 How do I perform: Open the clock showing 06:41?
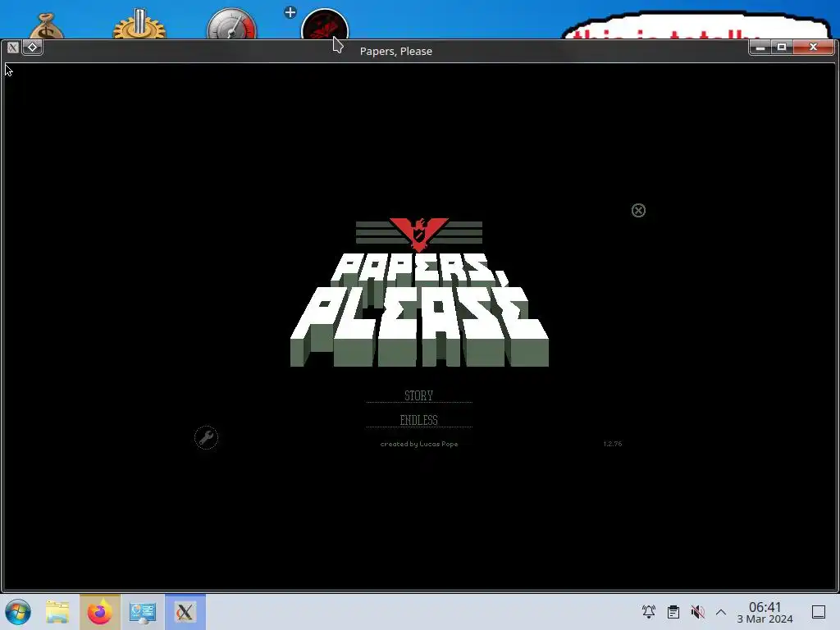click(765, 612)
